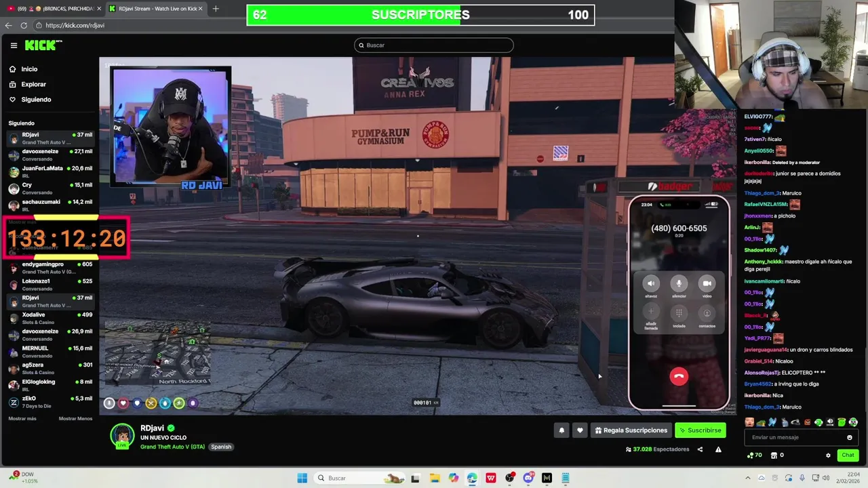Share the stream with the share icon
This screenshot has height=488, width=868.
pos(700,449)
